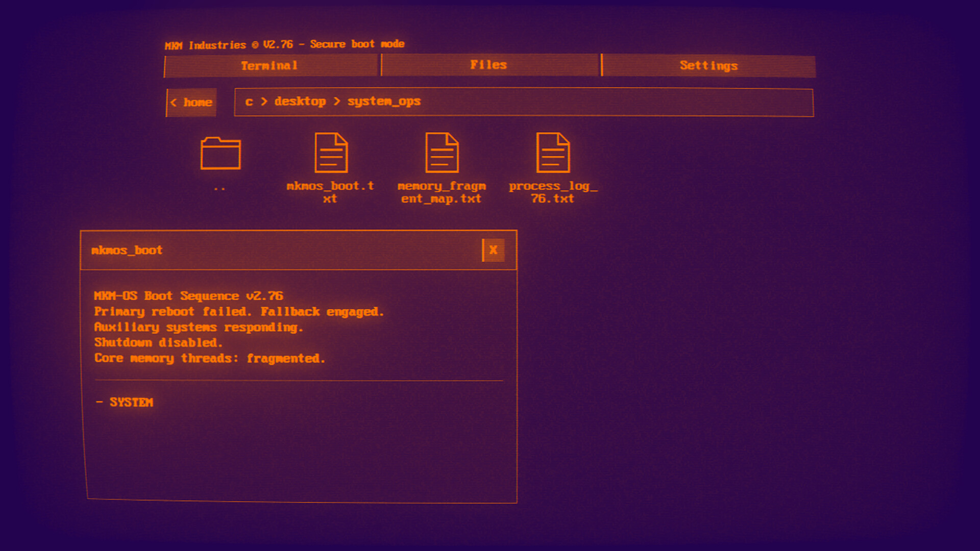Expand the chevron before 'home'
Screen dimensions: 980x551
click(174, 102)
